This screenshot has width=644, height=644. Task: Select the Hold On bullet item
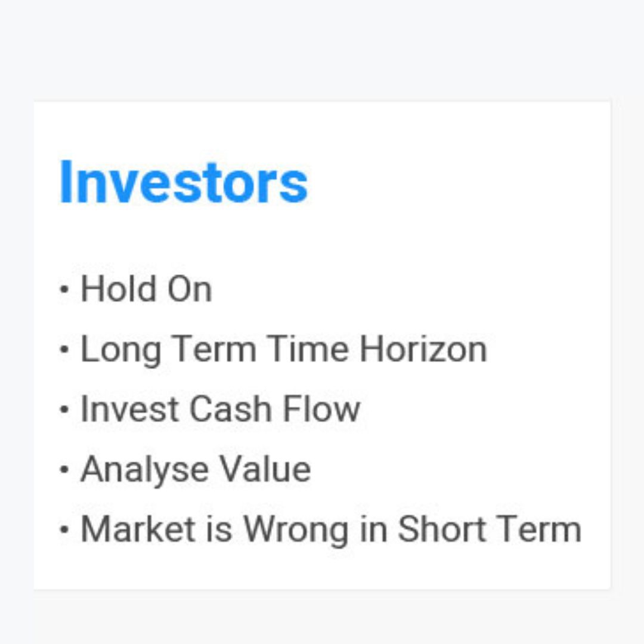tap(146, 289)
